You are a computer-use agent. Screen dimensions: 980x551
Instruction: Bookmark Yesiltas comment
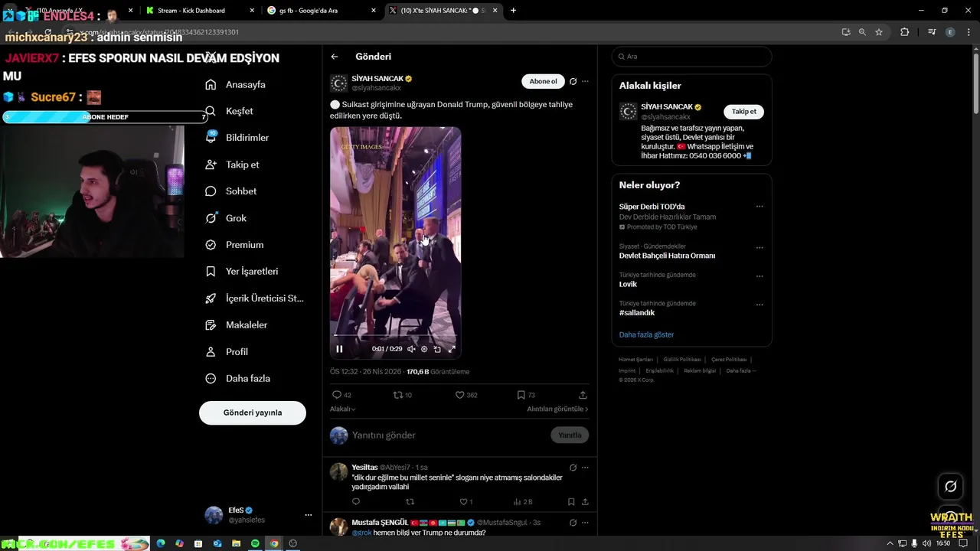571,502
